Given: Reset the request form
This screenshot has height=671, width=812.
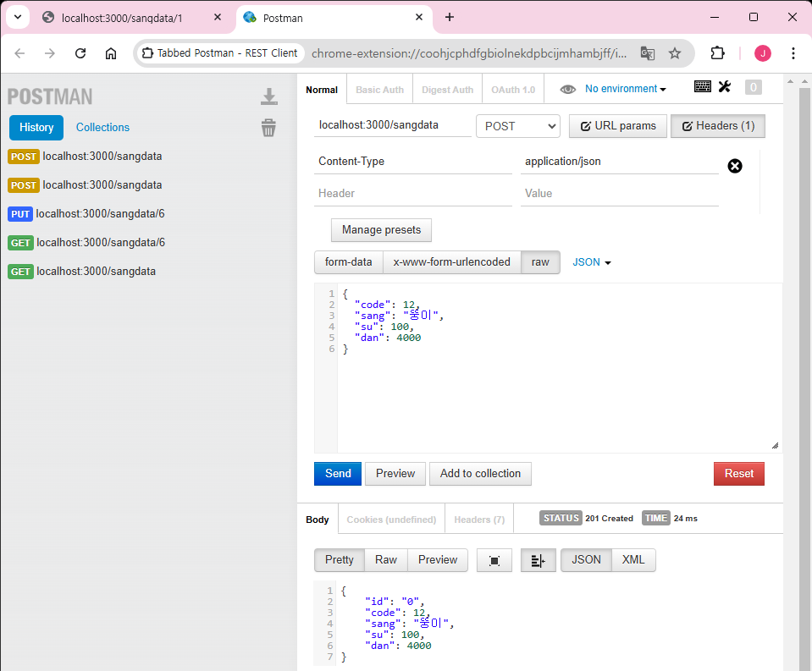Looking at the screenshot, I should point(739,474).
